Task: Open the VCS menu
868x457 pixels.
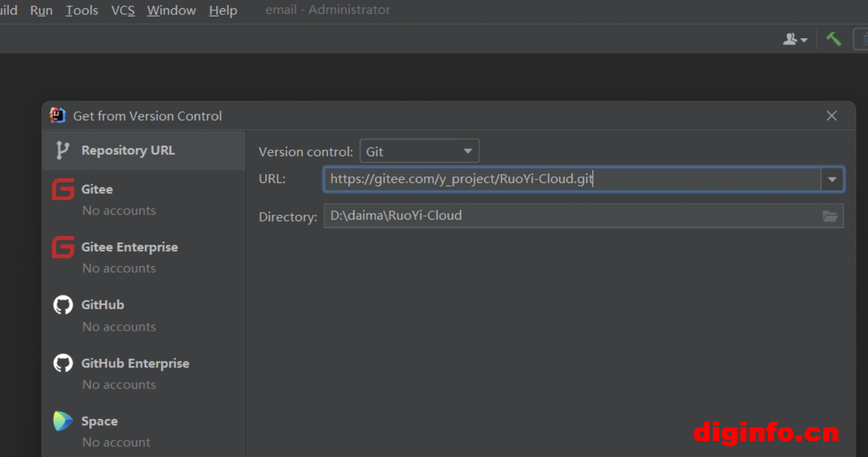Action: [x=123, y=10]
